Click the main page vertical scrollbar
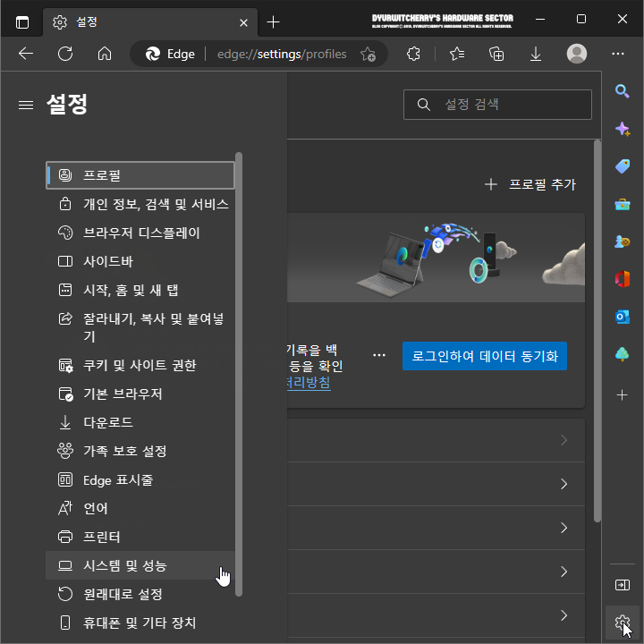 coord(597,331)
